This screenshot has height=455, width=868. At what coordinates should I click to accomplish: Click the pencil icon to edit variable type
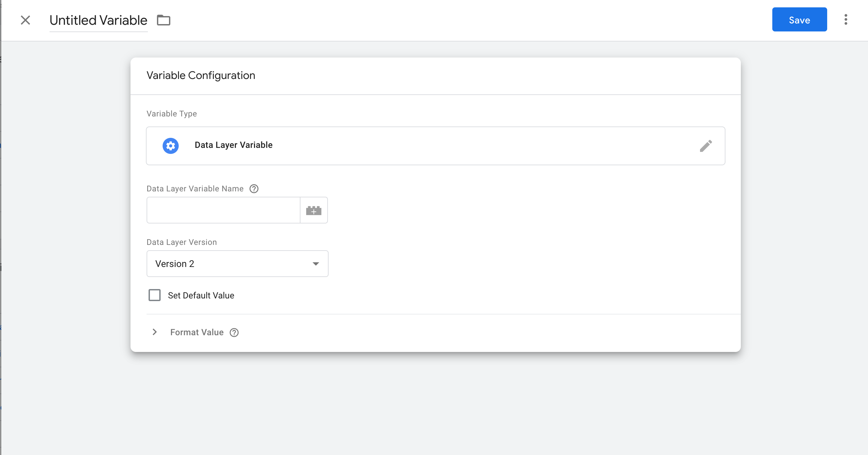(x=706, y=146)
